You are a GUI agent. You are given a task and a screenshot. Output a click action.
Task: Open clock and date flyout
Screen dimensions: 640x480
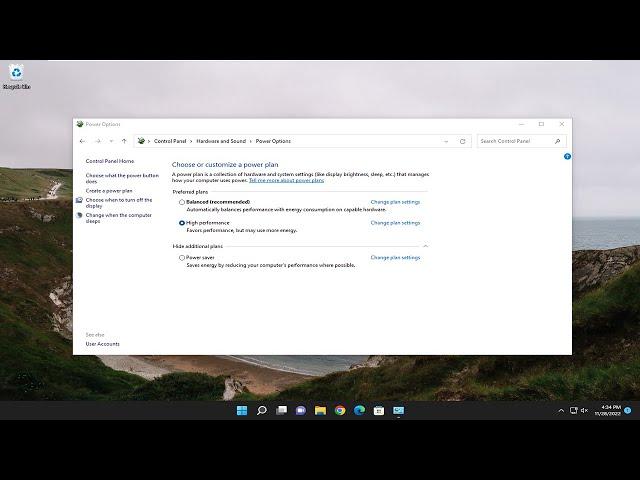[x=608, y=410]
